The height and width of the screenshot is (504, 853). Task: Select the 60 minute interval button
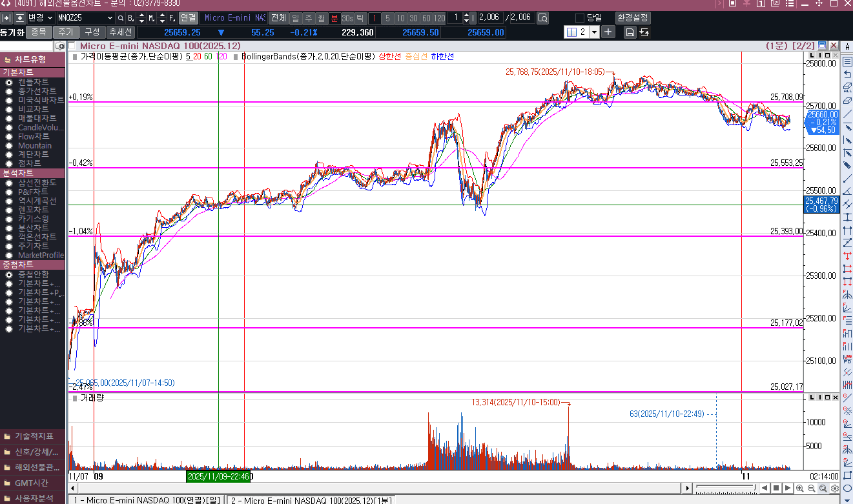point(426,17)
